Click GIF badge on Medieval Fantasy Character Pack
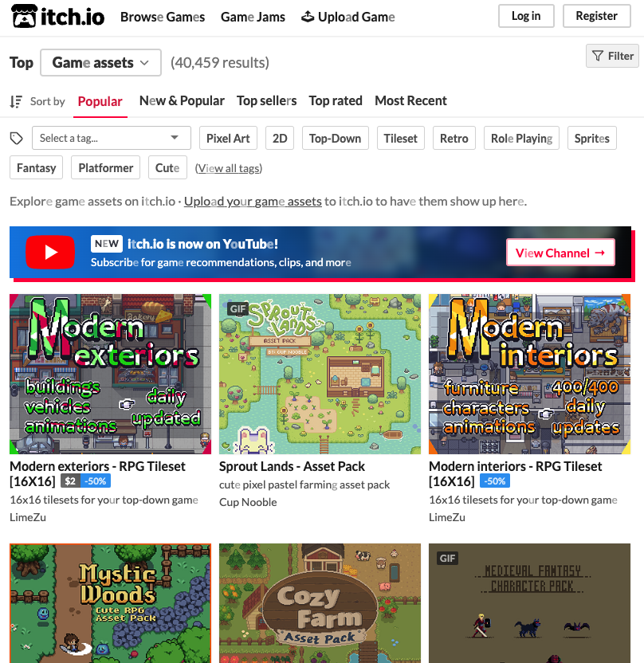Viewport: 644px width, 663px height. point(447,558)
